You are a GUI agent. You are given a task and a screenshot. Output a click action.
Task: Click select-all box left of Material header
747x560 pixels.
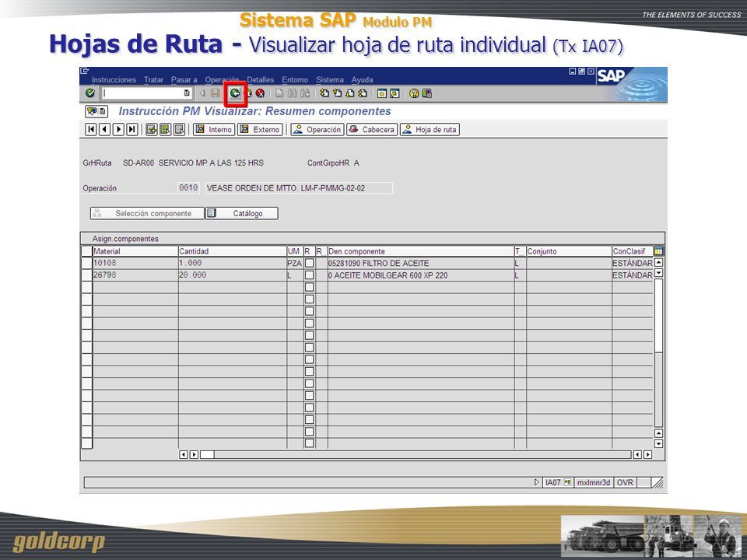(86, 251)
